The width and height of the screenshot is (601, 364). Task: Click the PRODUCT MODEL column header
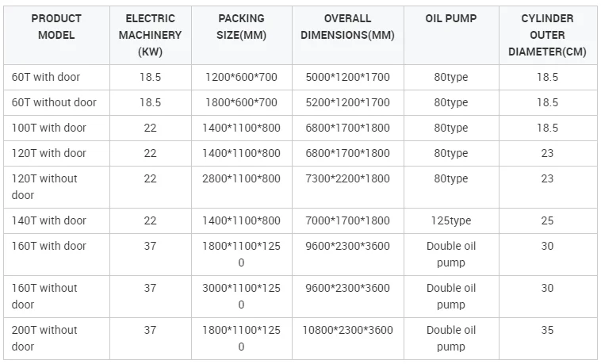[x=56, y=35]
